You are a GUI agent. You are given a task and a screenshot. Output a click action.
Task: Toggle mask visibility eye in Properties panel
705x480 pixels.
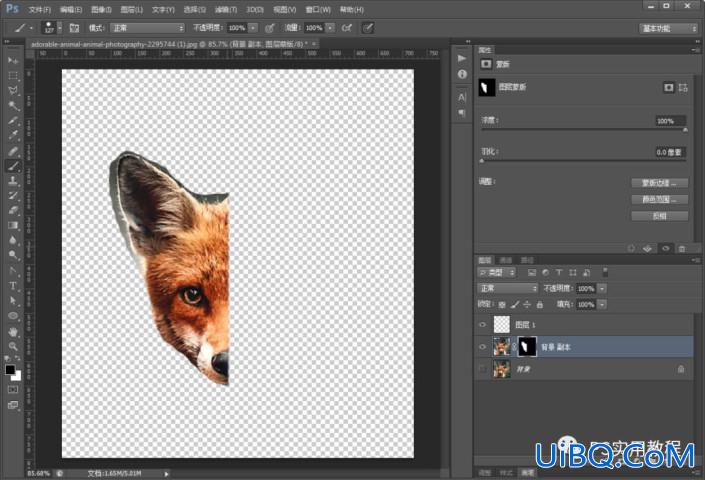click(665, 249)
